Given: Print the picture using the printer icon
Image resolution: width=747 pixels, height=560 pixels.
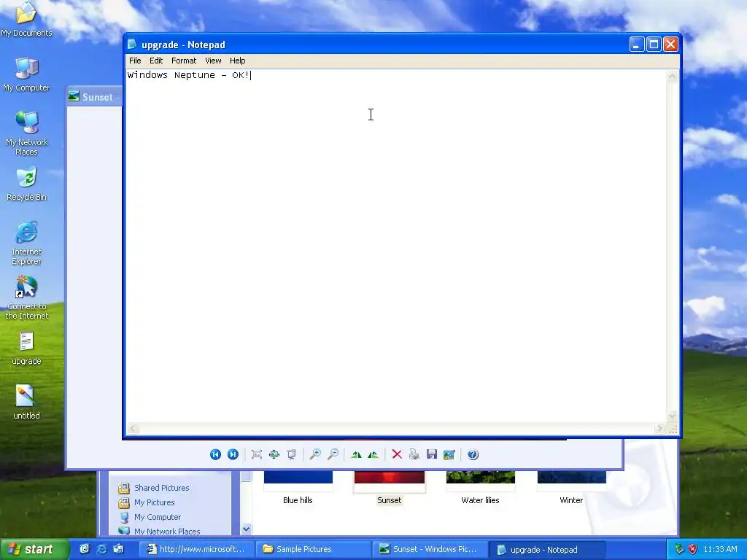Looking at the screenshot, I should click(414, 454).
